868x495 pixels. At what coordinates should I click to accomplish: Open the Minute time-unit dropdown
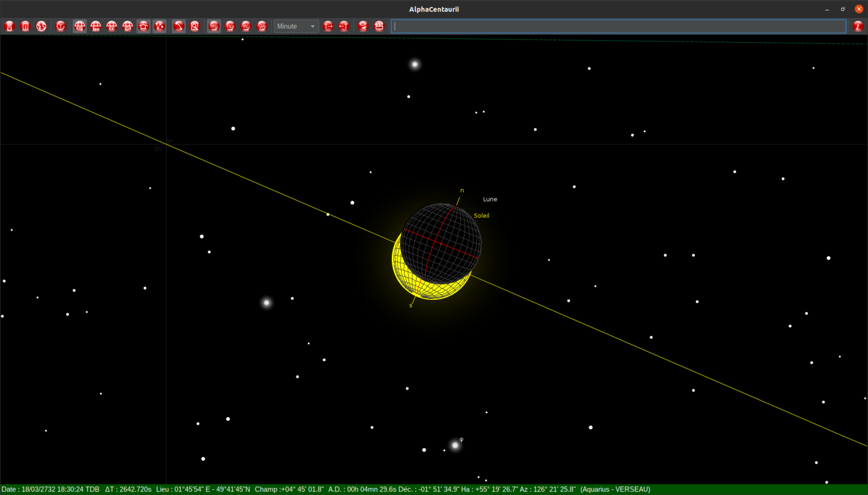pos(296,25)
